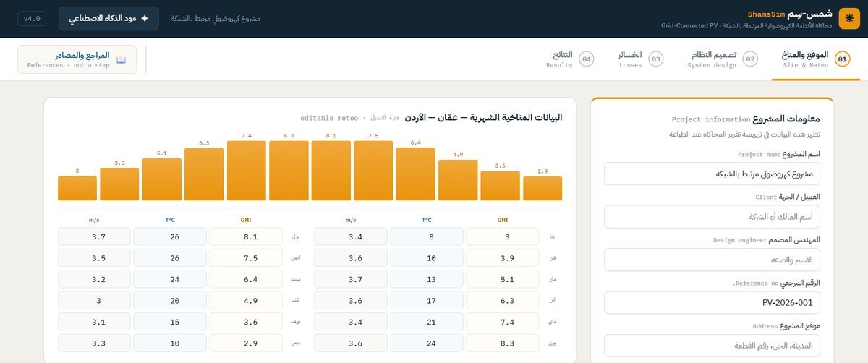Open the Results step tab

click(x=569, y=59)
